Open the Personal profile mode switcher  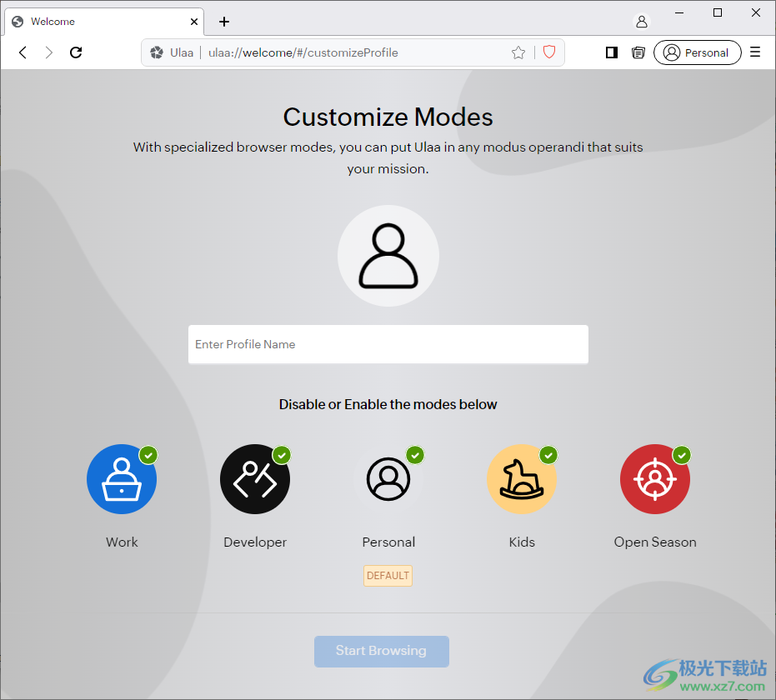pyautogui.click(x=698, y=52)
